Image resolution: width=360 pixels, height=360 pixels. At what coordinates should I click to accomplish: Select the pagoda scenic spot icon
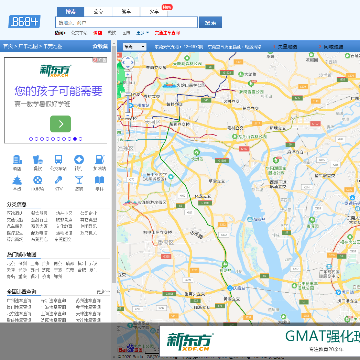(17, 180)
